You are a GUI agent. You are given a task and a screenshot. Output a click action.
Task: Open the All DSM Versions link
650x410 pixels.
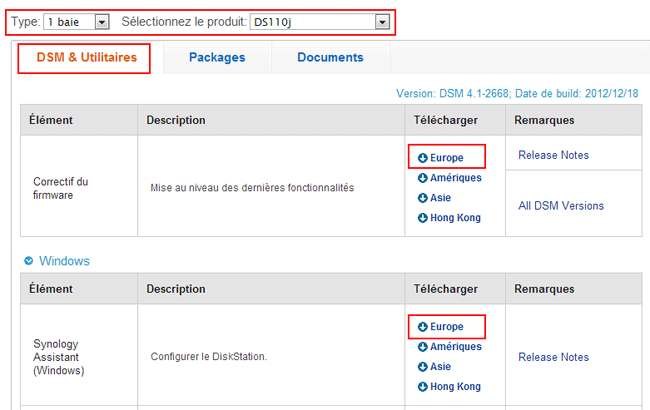[560, 206]
